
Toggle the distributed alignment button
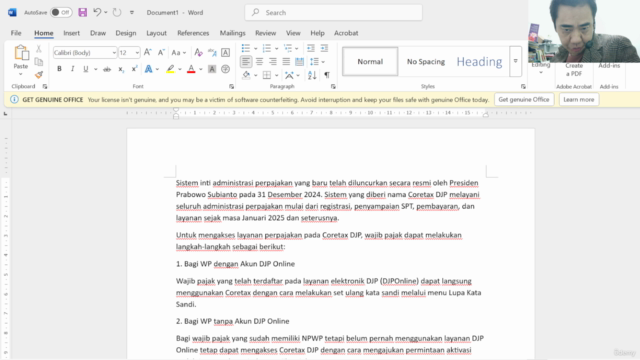tap(300, 62)
